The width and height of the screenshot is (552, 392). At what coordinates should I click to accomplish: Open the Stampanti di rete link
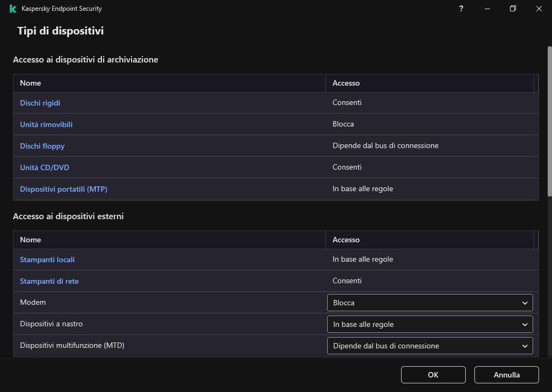pos(49,281)
